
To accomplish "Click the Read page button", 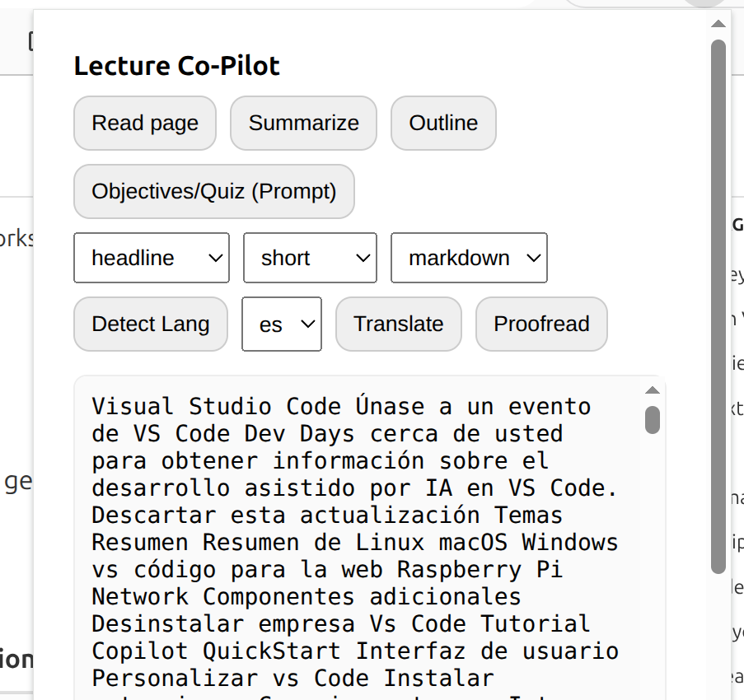I will pyautogui.click(x=145, y=124).
